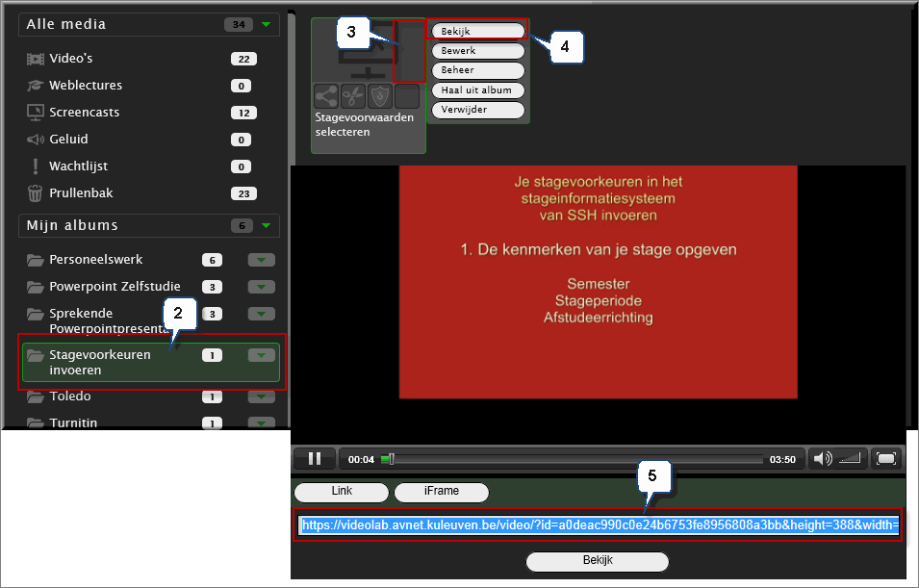
Task: Click the Alle media heading
Action: 66,25
